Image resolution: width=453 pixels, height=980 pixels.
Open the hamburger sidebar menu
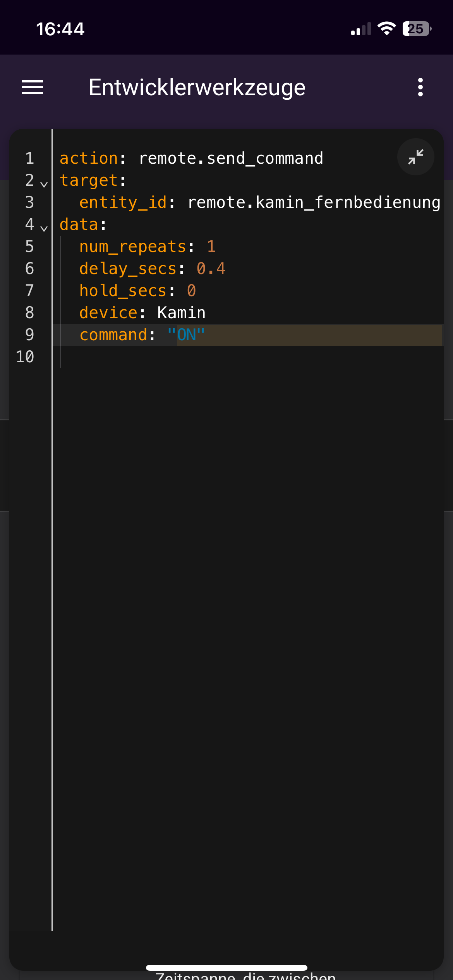(x=33, y=87)
